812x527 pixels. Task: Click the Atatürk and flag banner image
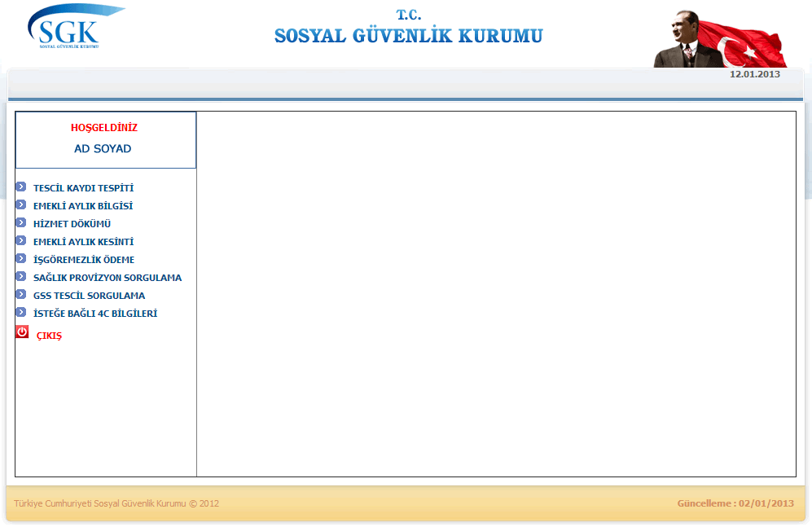point(720,39)
